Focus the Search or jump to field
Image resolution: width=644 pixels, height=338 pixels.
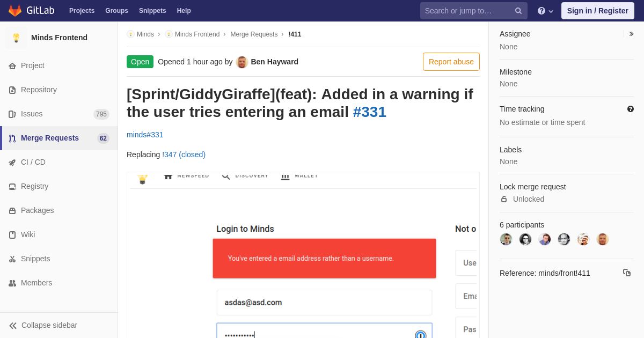(474, 11)
